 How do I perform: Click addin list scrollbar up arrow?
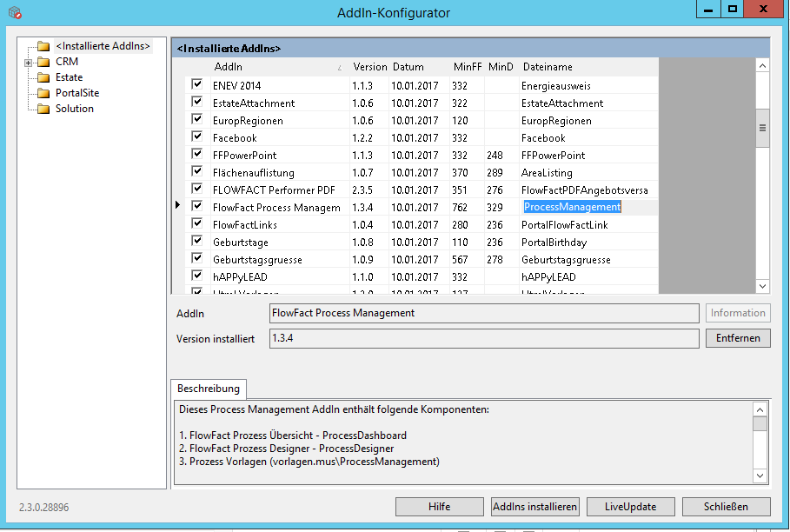(762, 66)
